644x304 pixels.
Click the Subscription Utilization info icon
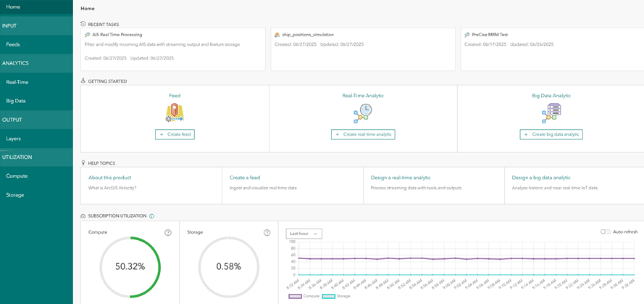pos(151,216)
